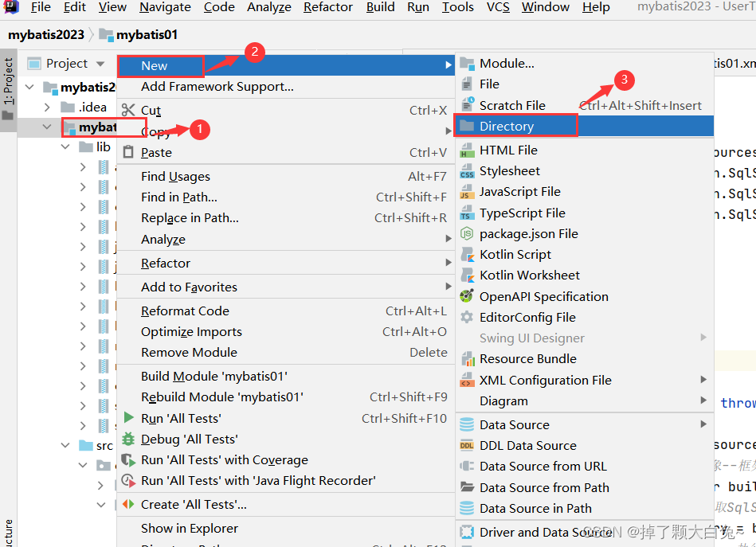Click the EditorConfig gear icon
756x547 pixels.
pyautogui.click(x=467, y=317)
